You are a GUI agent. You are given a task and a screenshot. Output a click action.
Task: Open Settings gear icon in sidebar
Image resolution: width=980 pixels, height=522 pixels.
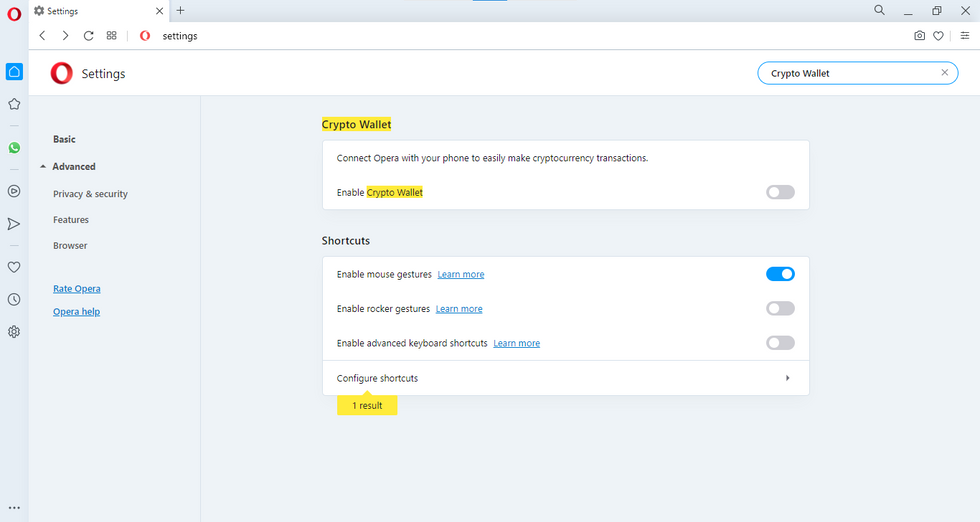click(14, 332)
